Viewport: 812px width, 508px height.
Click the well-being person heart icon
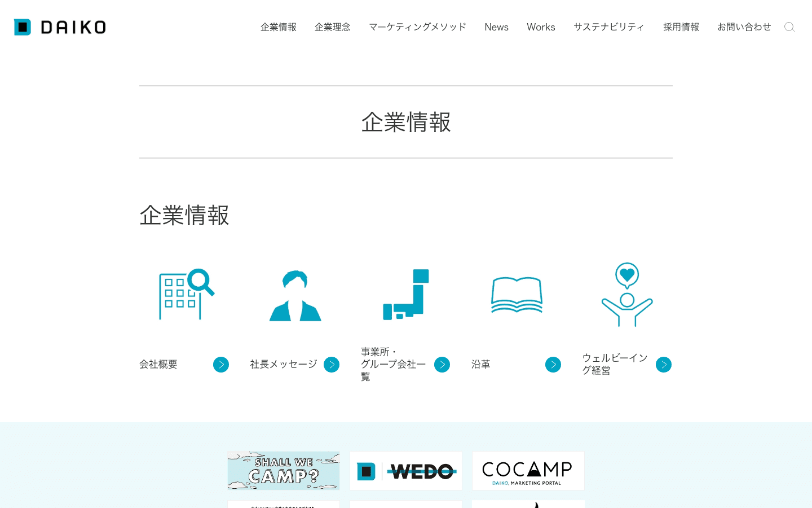pos(627,295)
